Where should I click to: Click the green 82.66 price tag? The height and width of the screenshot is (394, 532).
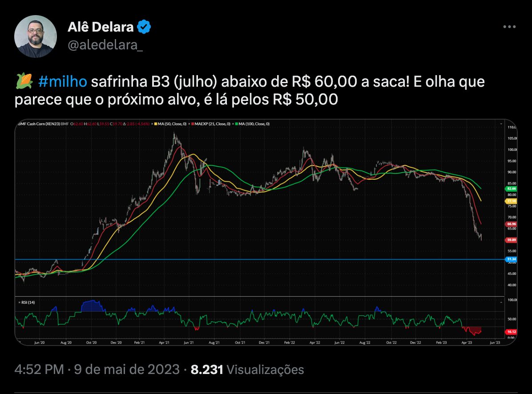tap(511, 189)
